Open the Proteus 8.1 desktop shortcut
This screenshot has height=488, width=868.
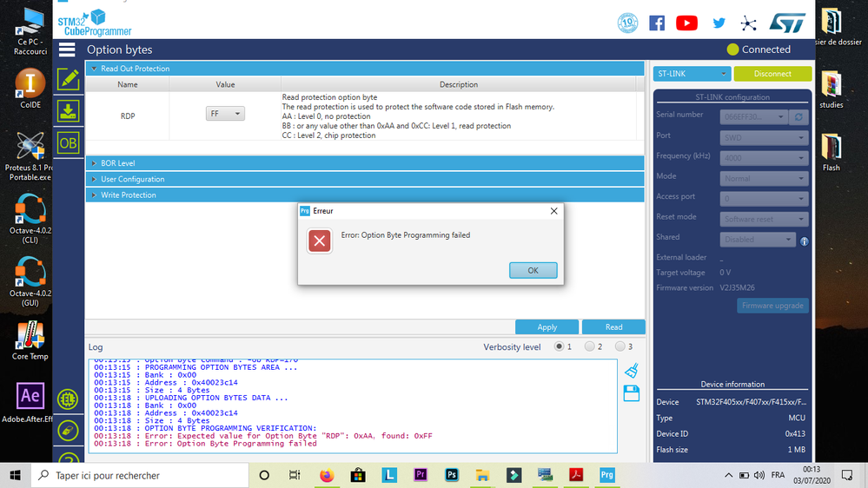point(29,156)
